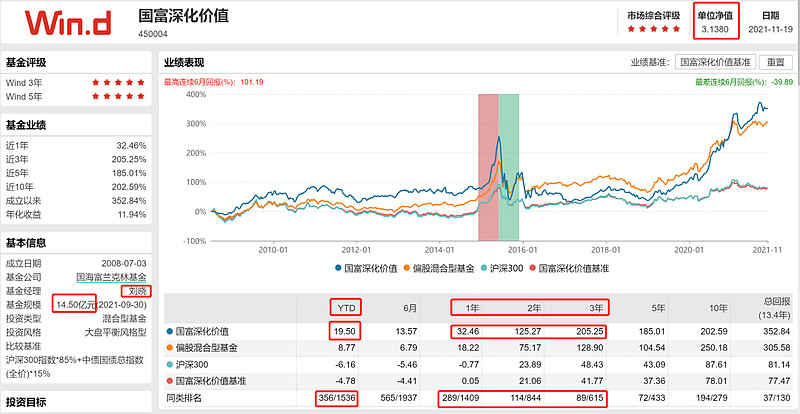Screen dimensions: 800x414
Task: Click the 近3年 value 205.25%
Action: point(129,159)
